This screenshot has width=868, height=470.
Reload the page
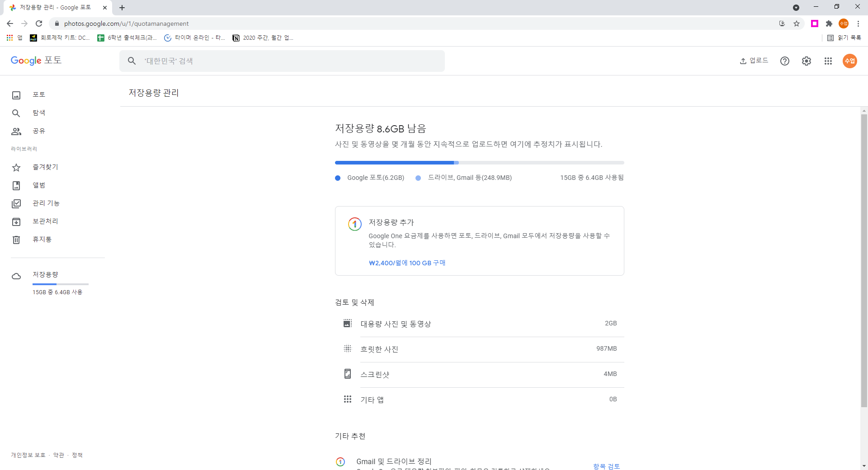coord(39,23)
